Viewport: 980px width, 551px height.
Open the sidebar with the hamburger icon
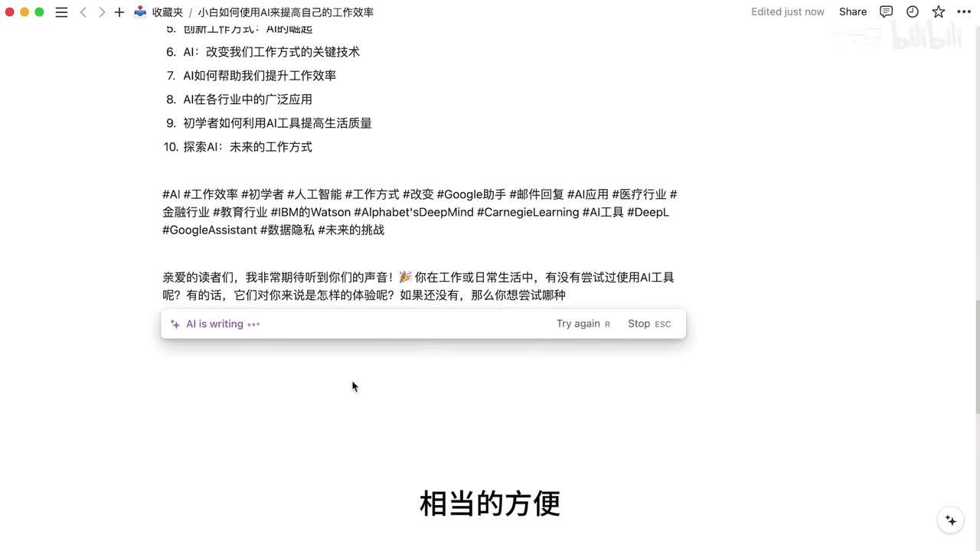tap(62, 12)
